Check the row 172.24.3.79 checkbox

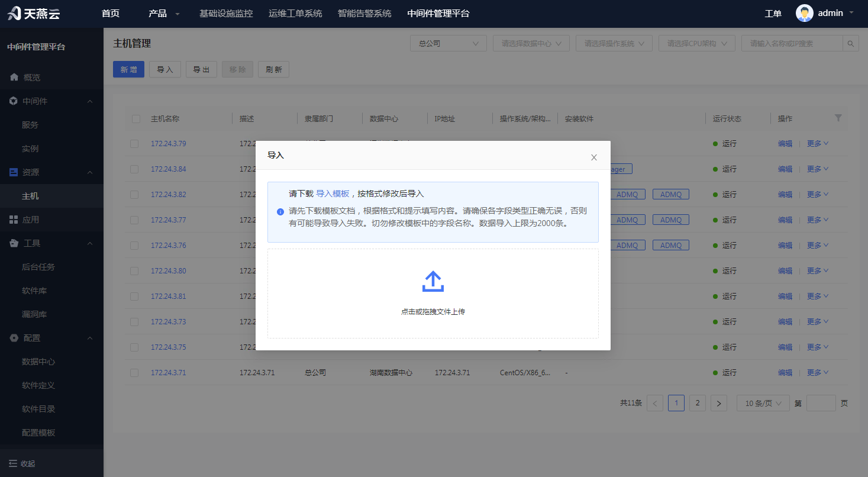pyautogui.click(x=134, y=143)
